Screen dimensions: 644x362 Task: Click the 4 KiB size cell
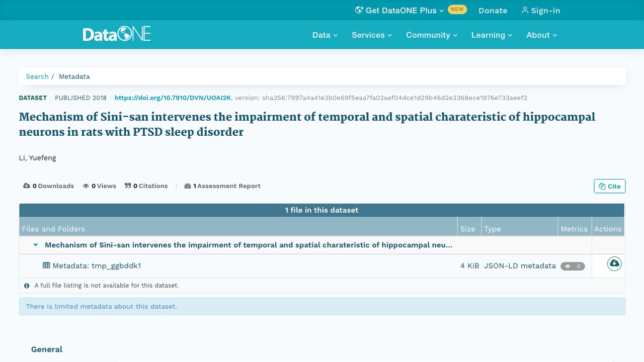(469, 265)
